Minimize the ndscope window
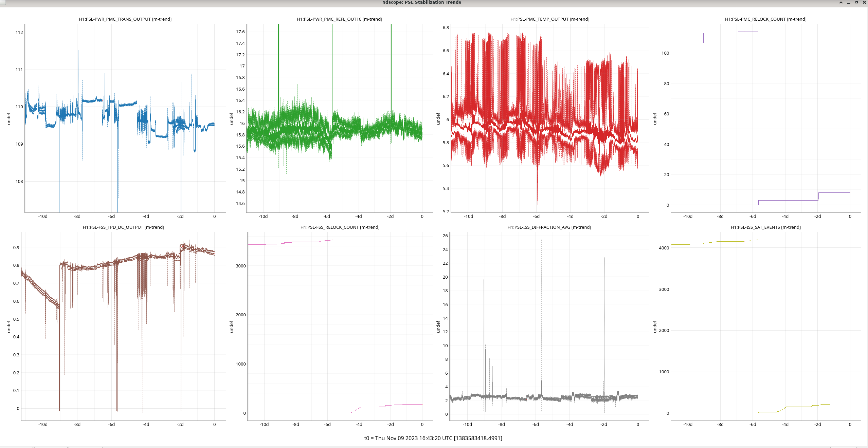Viewport: 868px width, 448px height. 849,2
